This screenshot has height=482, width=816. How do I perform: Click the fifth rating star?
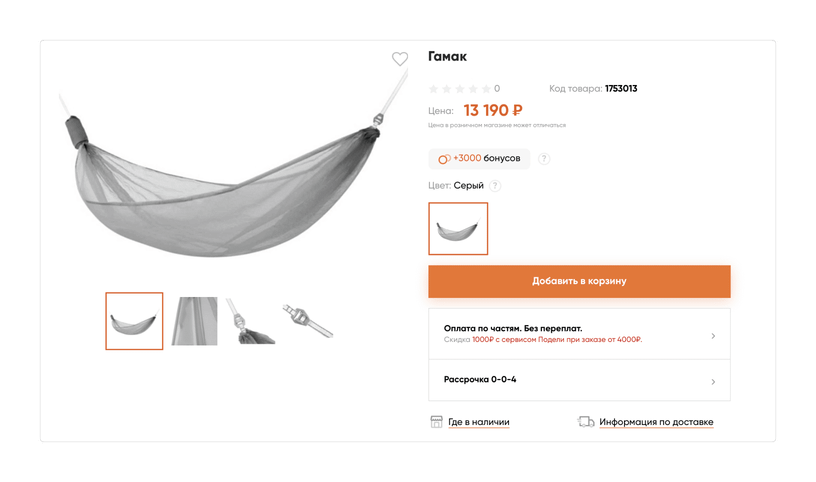[x=486, y=89]
